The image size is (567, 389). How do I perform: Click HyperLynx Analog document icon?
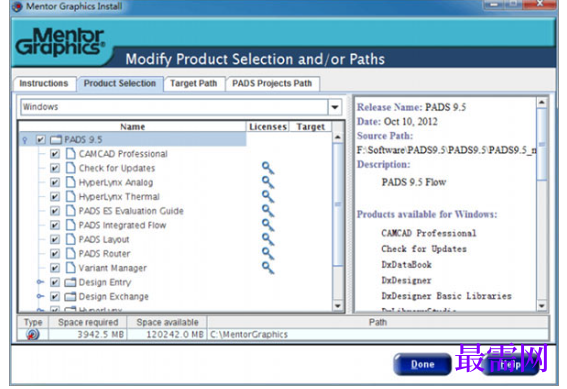tap(71, 182)
